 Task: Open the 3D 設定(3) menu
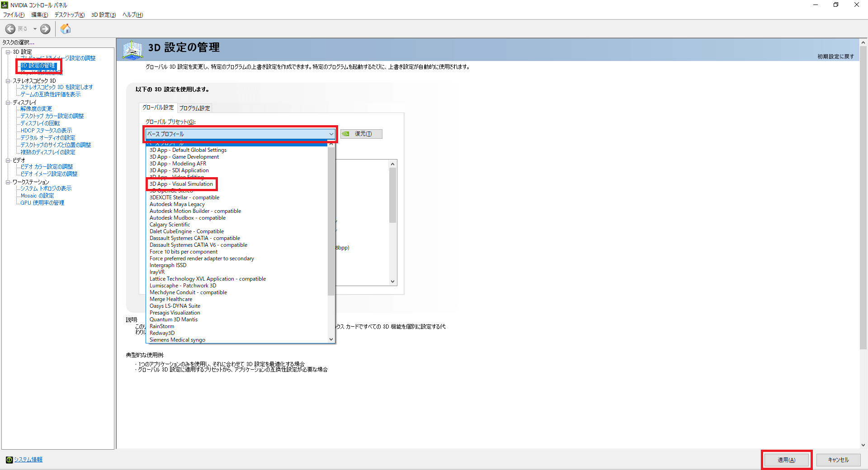coord(104,15)
